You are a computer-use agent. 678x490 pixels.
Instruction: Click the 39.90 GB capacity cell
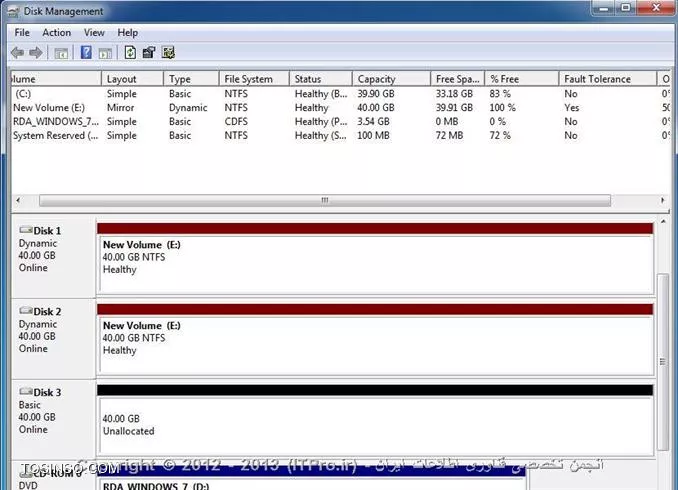click(x=376, y=94)
